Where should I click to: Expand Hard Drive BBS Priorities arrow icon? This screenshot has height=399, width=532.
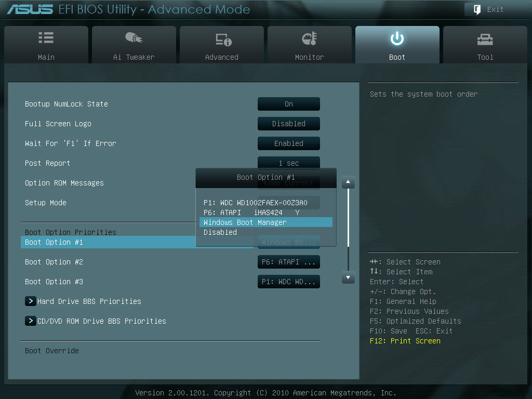(31, 301)
